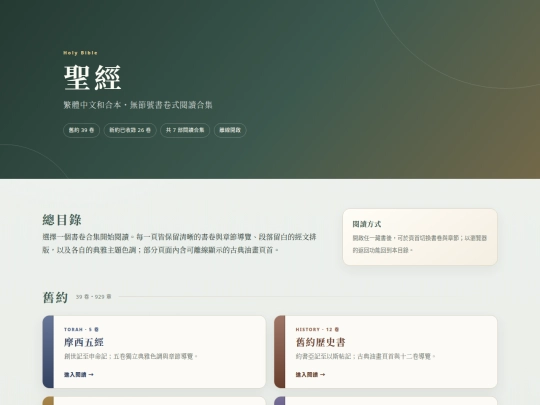Click the TORAH · 5 卷 label
Image resolution: width=540 pixels, height=405 pixels.
click(x=81, y=329)
